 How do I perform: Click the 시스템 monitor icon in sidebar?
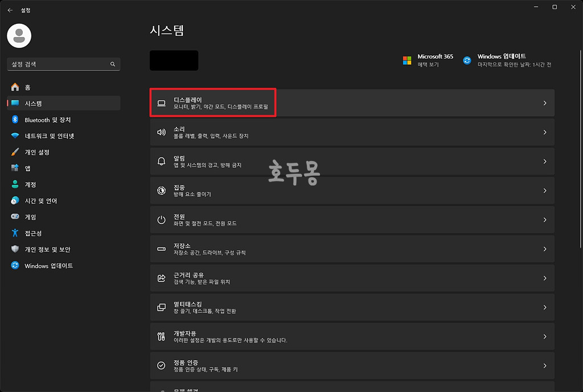(15, 104)
